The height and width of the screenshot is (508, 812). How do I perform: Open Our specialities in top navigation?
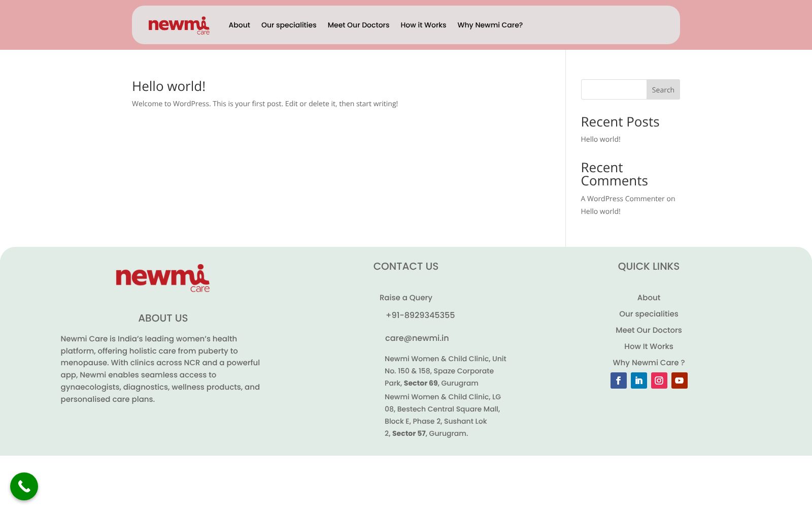(x=288, y=25)
